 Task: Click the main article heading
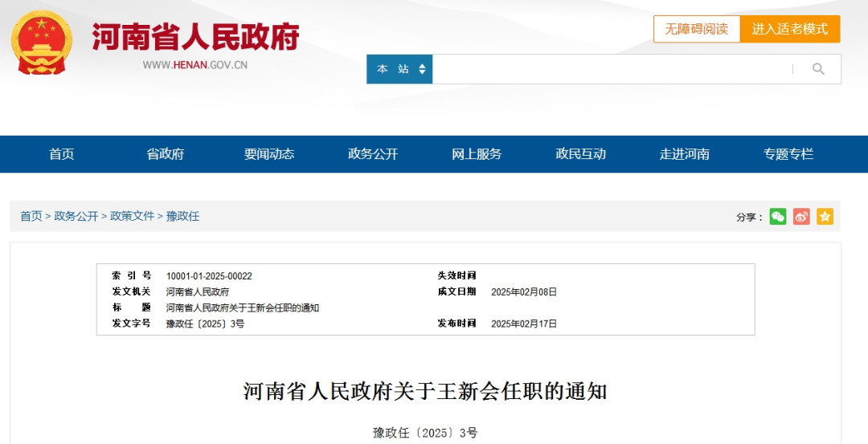425,392
